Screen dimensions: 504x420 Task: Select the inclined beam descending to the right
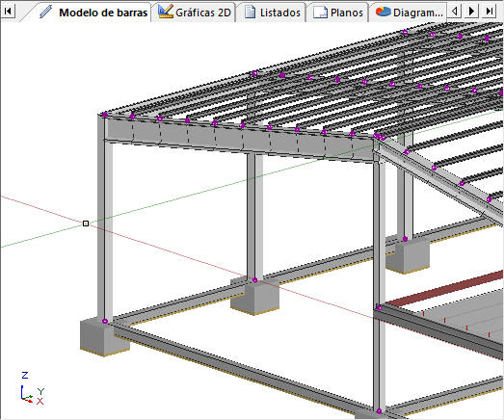click(x=440, y=180)
